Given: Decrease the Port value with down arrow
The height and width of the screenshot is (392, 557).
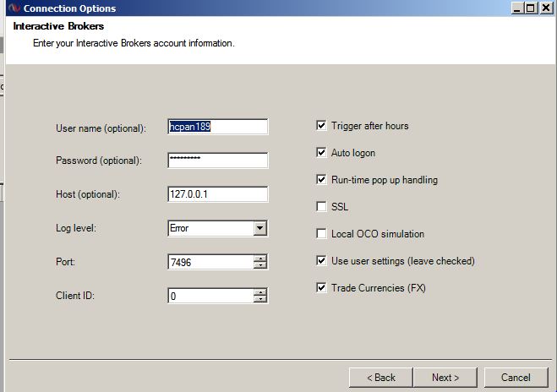Looking at the screenshot, I should click(x=260, y=265).
